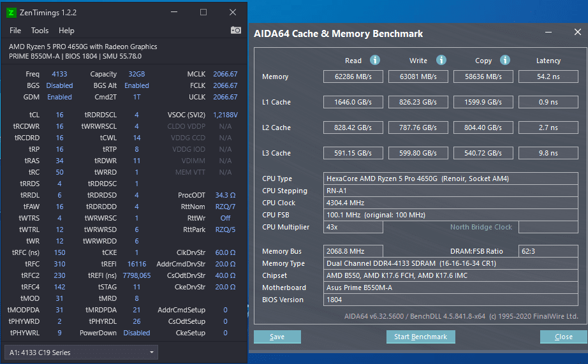Screen dimensions: 588x364
Task: Close the ZenTimings window
Action: [x=233, y=12]
